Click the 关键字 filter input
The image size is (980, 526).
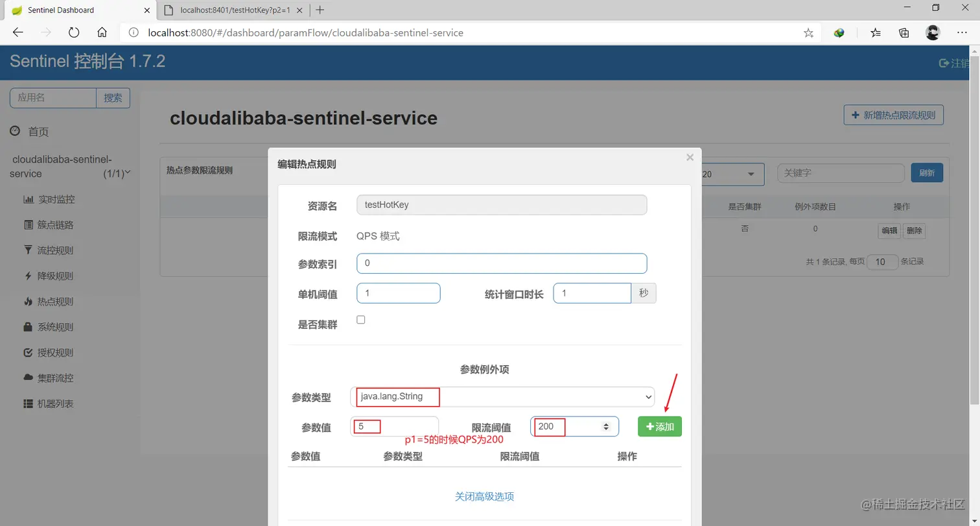point(841,173)
